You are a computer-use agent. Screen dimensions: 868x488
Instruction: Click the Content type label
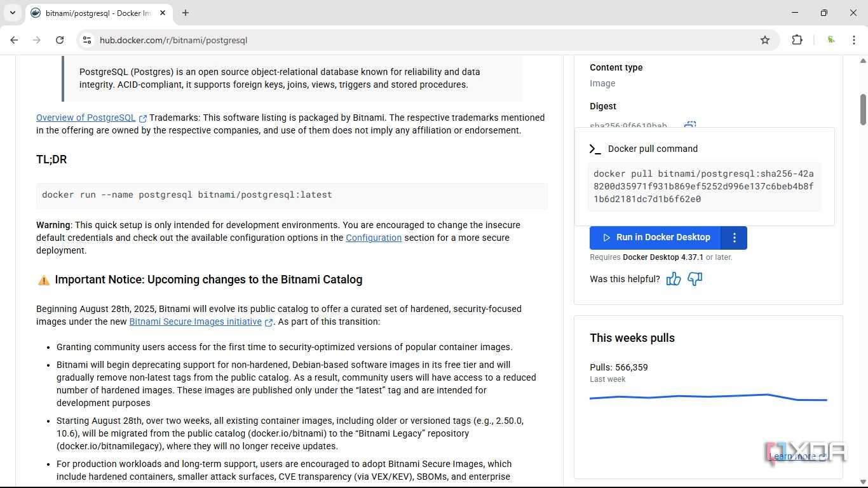[616, 67]
